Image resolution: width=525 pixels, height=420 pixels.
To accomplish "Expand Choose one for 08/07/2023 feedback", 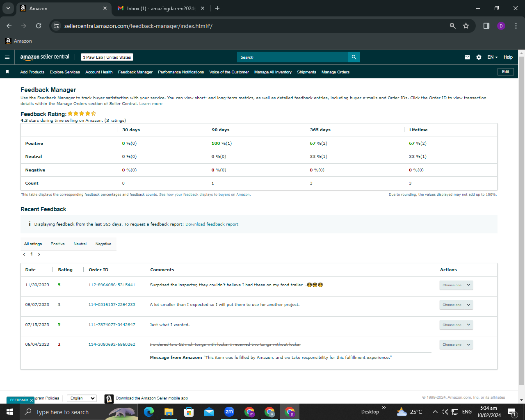I will [456, 305].
